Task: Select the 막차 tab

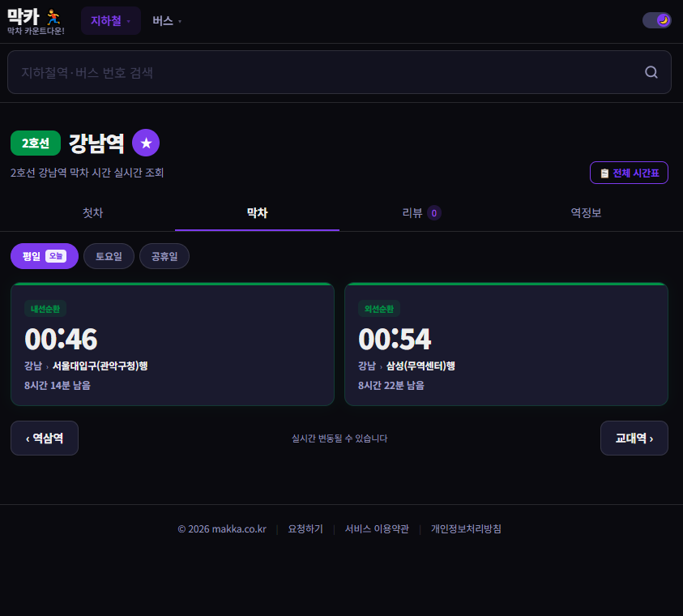Action: pyautogui.click(x=257, y=213)
